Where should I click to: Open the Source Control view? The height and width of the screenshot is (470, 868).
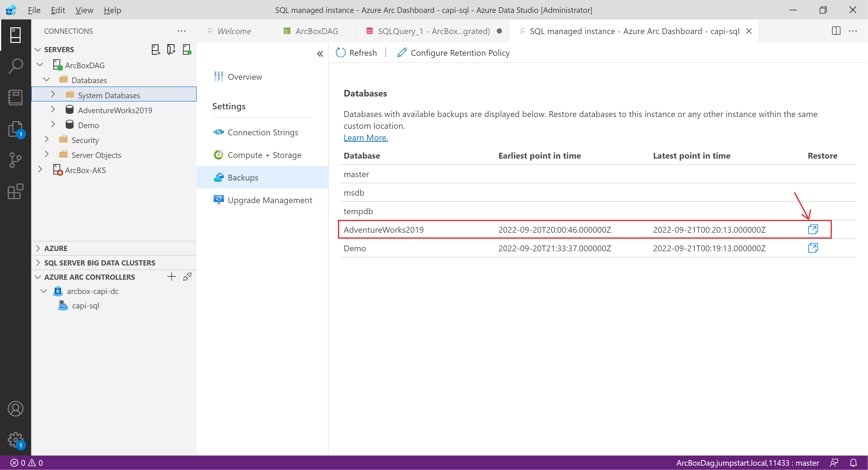[x=16, y=160]
